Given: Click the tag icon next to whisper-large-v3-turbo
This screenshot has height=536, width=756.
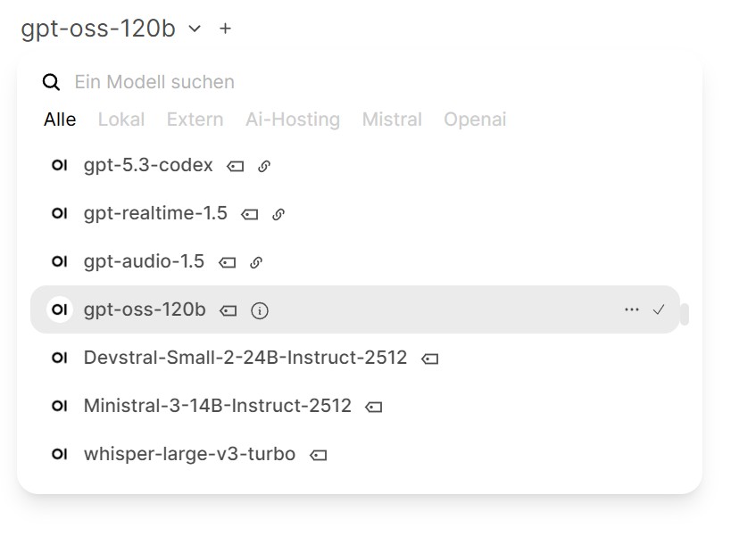Looking at the screenshot, I should (x=319, y=455).
